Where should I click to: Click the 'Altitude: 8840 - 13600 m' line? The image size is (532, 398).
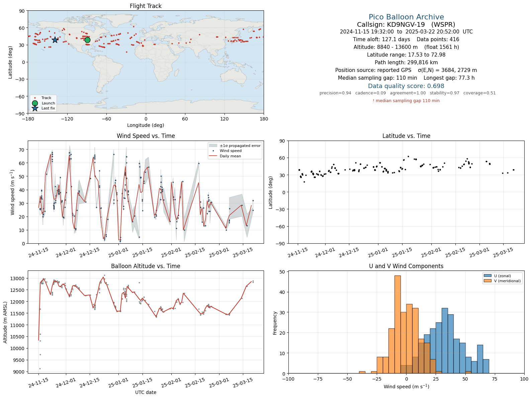[x=406, y=47]
